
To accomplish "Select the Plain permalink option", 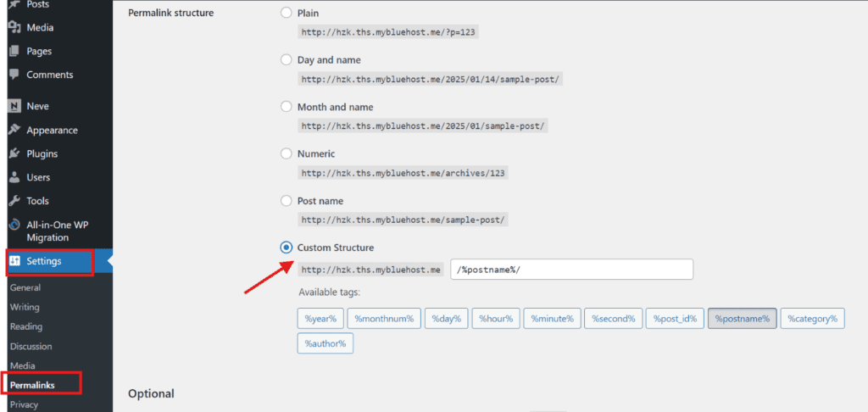I will point(287,13).
